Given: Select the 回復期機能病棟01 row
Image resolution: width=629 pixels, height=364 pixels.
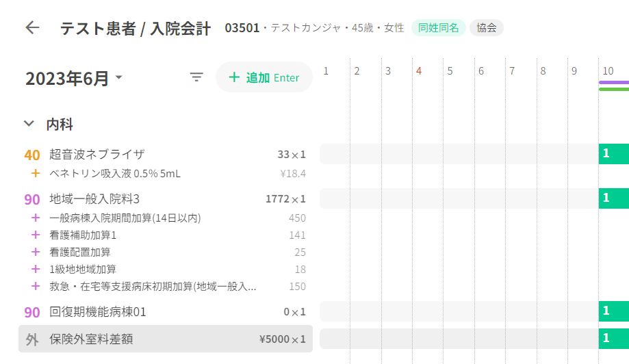Looking at the screenshot, I should point(164,312).
